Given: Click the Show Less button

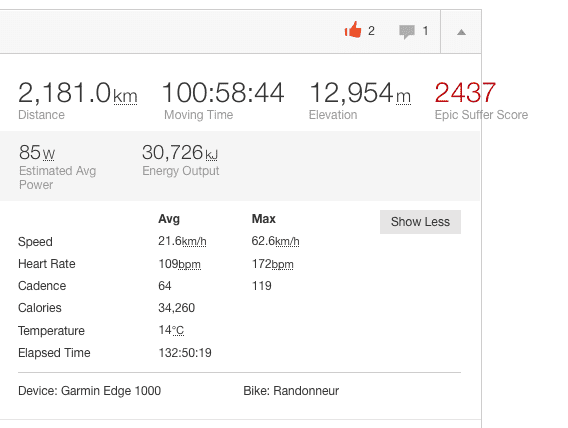Looking at the screenshot, I should tap(420, 222).
